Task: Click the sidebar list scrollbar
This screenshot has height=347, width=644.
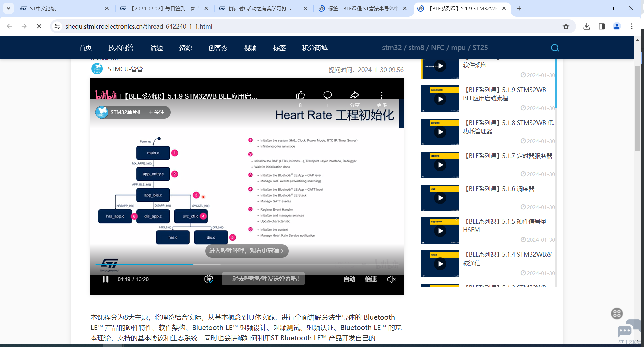Action: point(556,83)
